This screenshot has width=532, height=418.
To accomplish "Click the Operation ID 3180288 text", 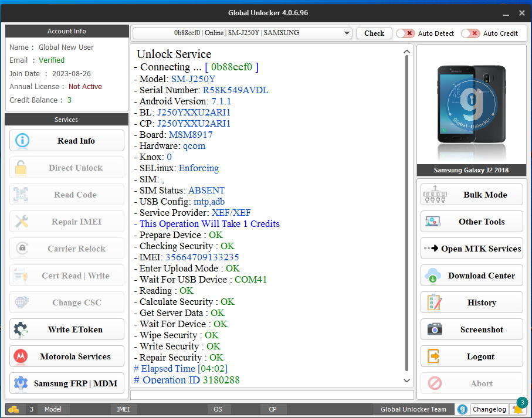I will click(x=187, y=380).
